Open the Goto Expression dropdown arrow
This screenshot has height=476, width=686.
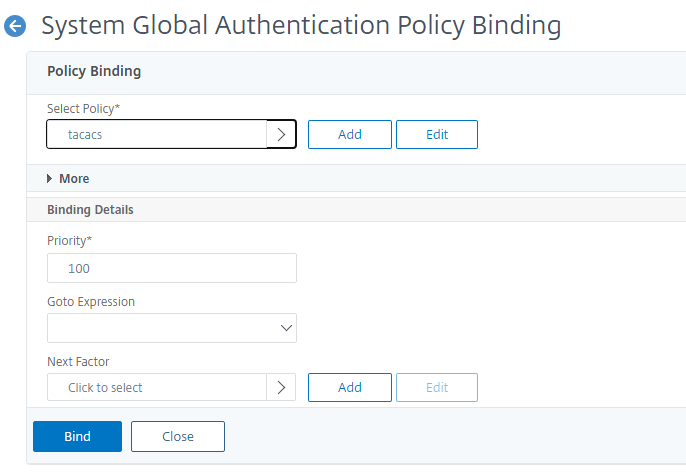coord(286,328)
